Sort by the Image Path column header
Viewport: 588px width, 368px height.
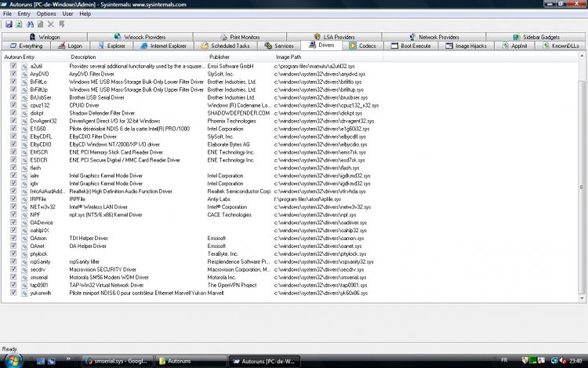tap(328, 57)
